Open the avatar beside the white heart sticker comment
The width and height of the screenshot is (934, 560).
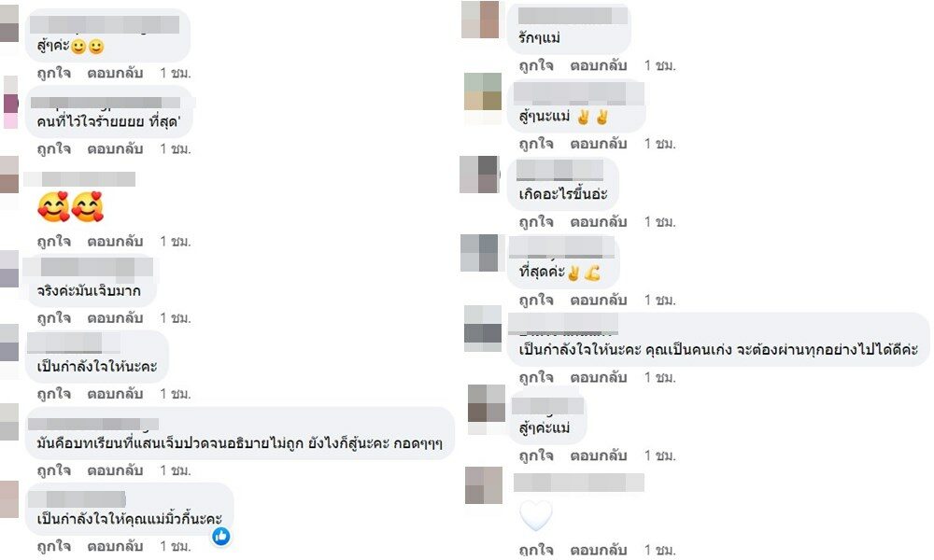(x=484, y=485)
